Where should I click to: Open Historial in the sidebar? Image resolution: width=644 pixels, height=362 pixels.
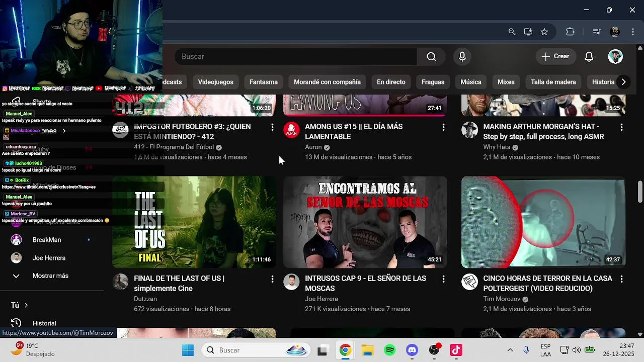coord(44,323)
